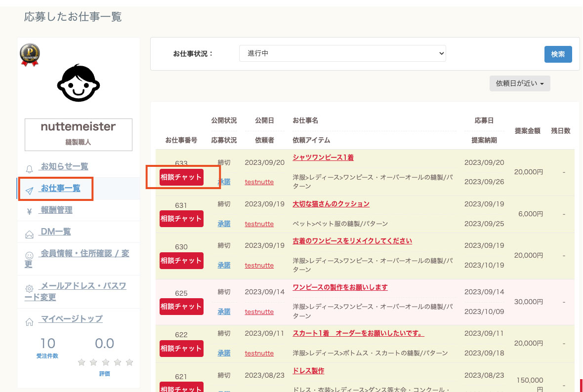Open 会員情報・住所確認 / 変更 page
The height and width of the screenshot is (392, 583).
point(77,259)
